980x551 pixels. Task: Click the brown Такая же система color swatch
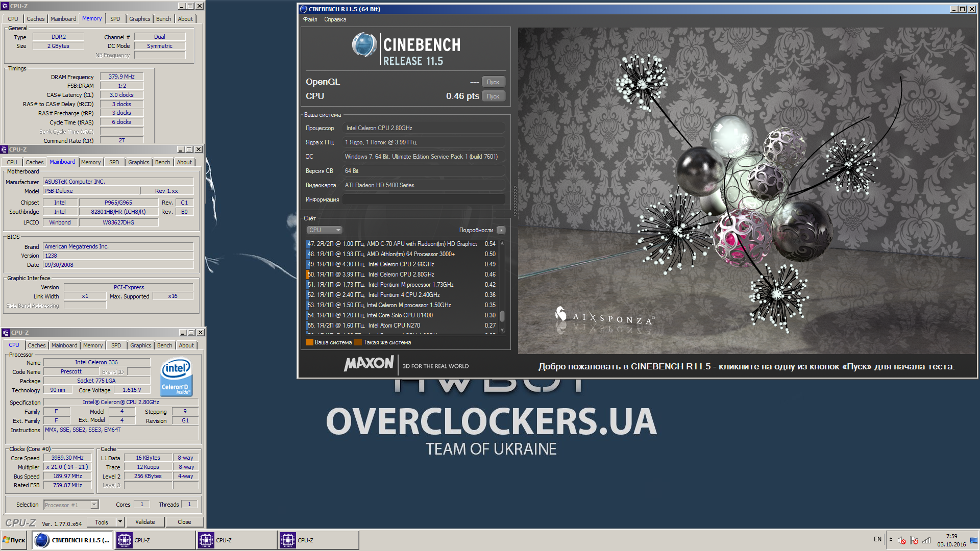tap(358, 342)
